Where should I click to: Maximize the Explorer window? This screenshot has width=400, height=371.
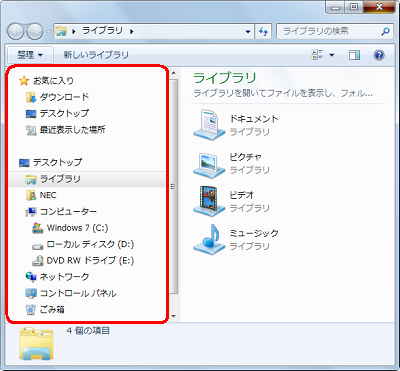(x=354, y=7)
